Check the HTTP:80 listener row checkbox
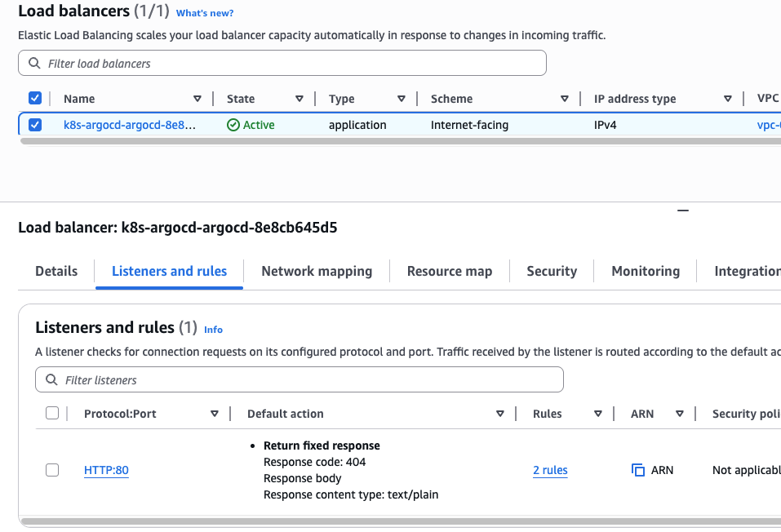 point(52,470)
